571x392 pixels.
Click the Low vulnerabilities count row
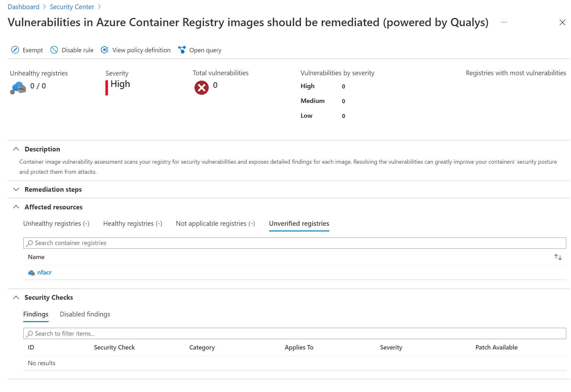pos(323,116)
